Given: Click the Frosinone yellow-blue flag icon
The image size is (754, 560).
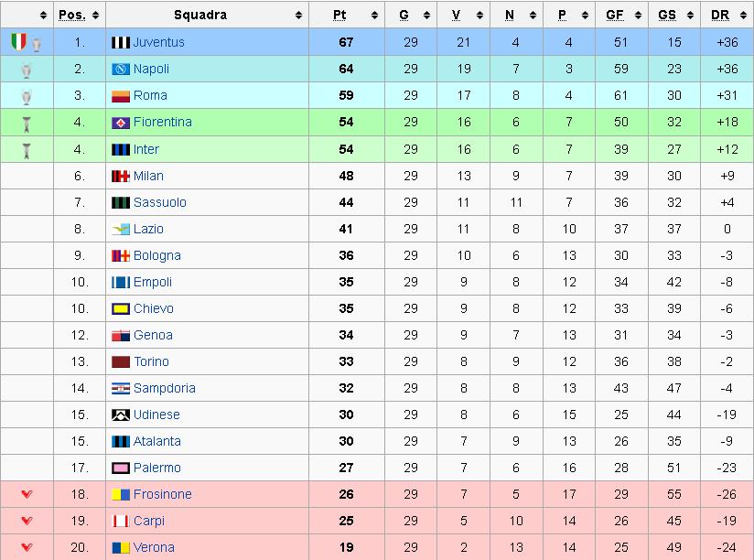Looking at the screenshot, I should 121,495.
